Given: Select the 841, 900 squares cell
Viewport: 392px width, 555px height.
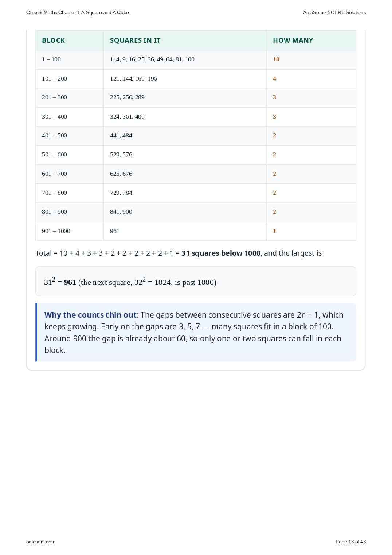Looking at the screenshot, I should click(185, 212).
